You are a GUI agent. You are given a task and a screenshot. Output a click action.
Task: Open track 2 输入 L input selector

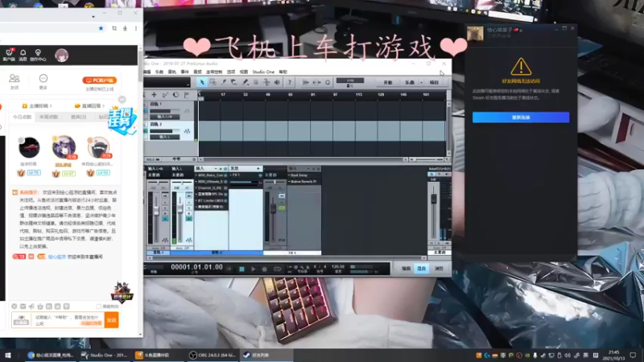164,137
